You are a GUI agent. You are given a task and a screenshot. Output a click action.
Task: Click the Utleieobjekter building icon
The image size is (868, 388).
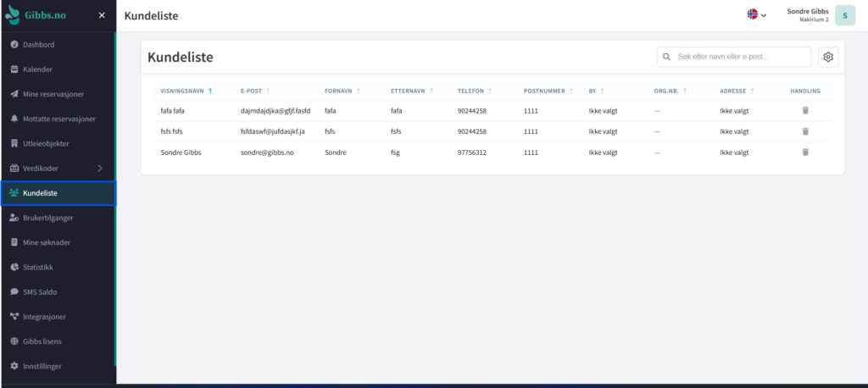click(x=14, y=143)
